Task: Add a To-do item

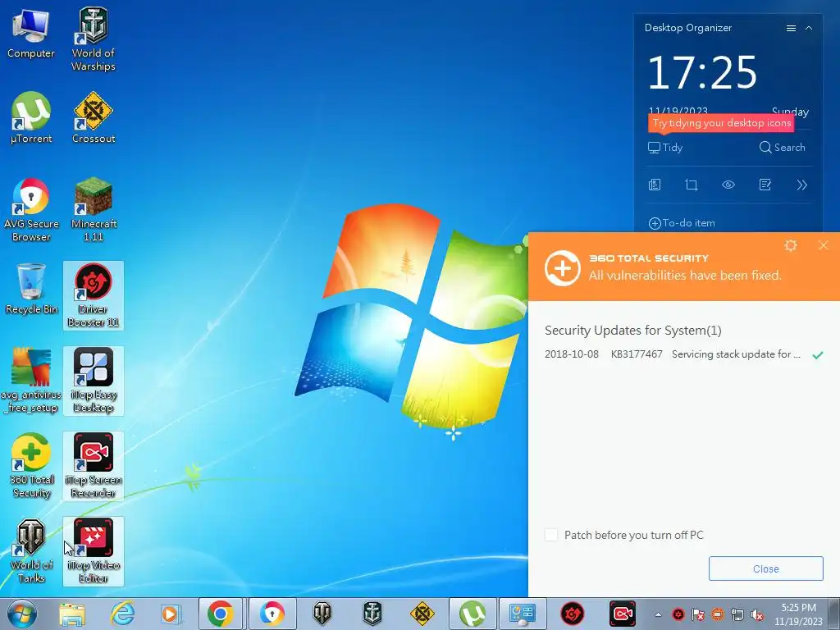Action: 682,223
